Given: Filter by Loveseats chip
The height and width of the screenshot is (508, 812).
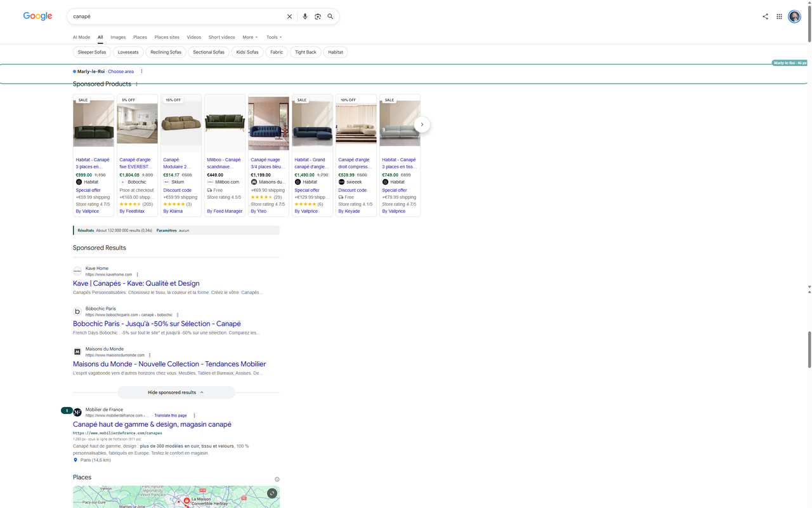Looking at the screenshot, I should pyautogui.click(x=128, y=52).
